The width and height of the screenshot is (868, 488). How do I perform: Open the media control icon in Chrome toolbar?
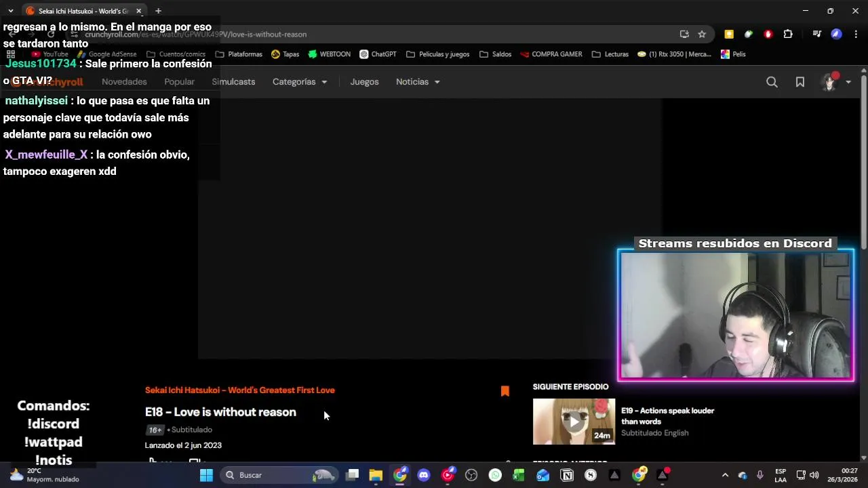point(816,35)
